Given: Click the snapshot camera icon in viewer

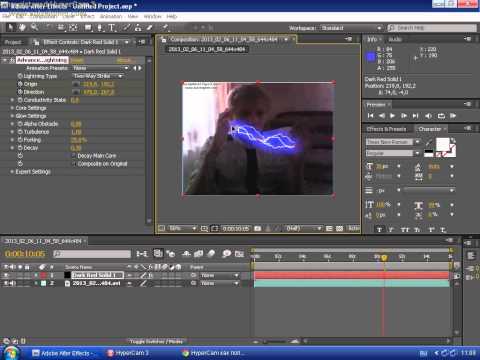Looking at the screenshot, I should [x=258, y=229].
